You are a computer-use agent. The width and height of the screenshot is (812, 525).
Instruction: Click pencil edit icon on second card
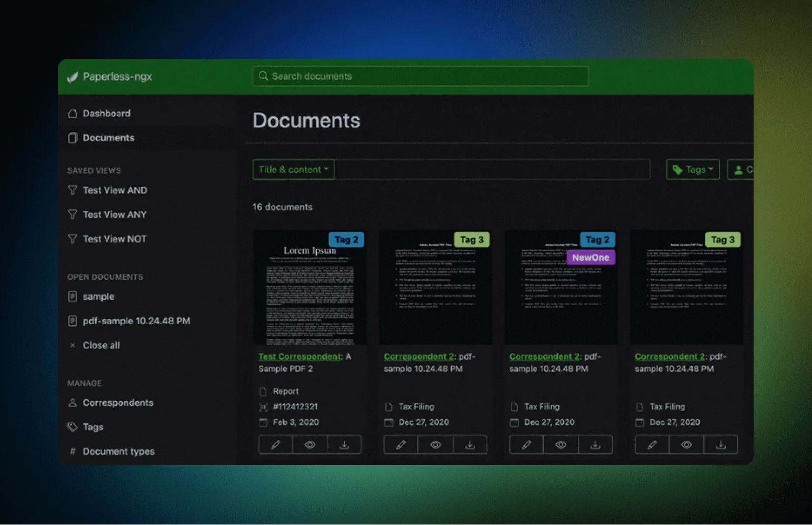401,444
